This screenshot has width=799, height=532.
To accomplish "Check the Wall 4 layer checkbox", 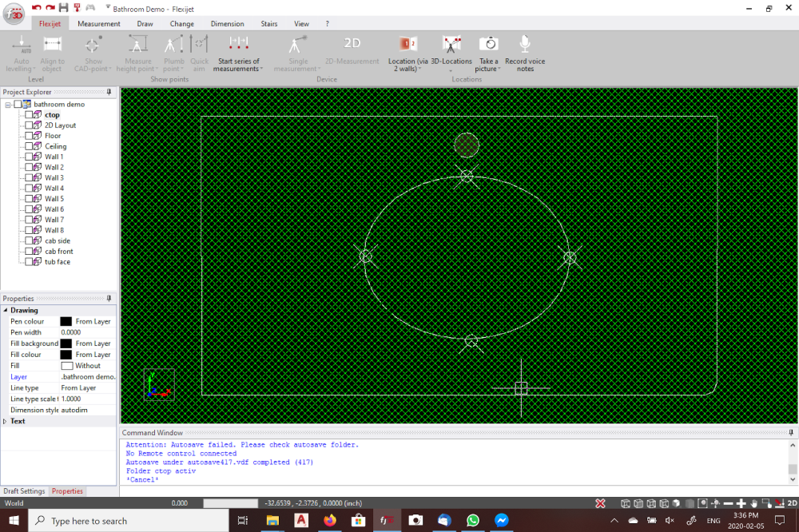I will click(x=29, y=188).
